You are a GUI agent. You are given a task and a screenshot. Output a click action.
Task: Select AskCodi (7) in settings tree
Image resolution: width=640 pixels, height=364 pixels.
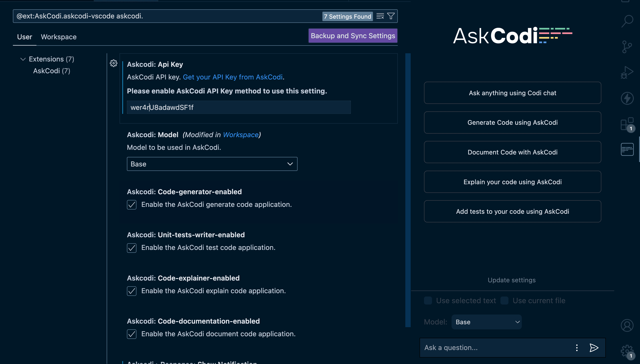point(52,71)
